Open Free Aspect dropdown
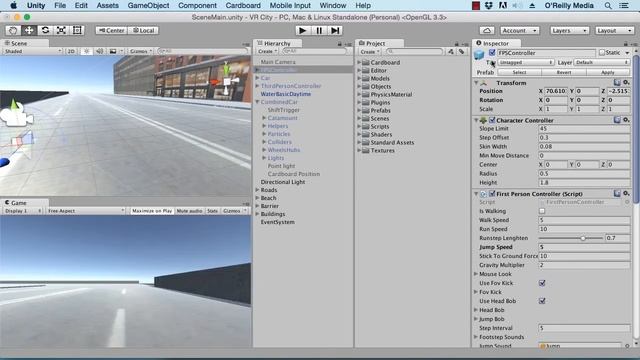The width and height of the screenshot is (640, 360). pyautogui.click(x=86, y=211)
